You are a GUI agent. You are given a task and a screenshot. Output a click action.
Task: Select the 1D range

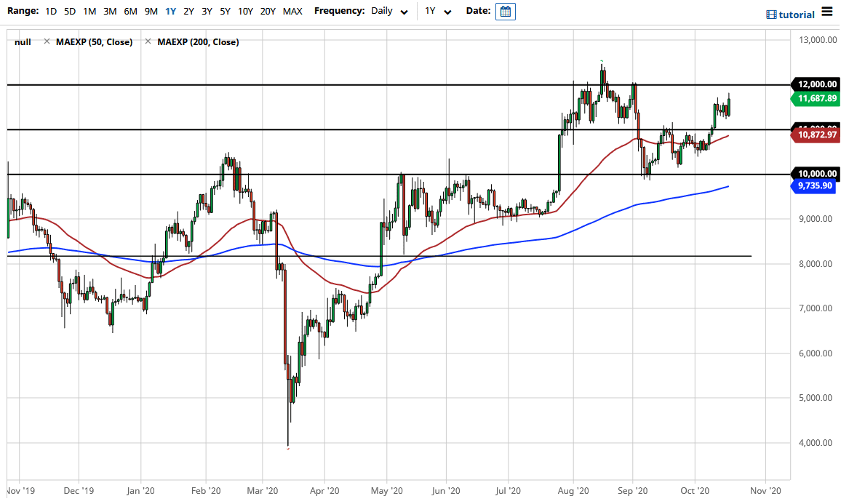[x=51, y=11]
